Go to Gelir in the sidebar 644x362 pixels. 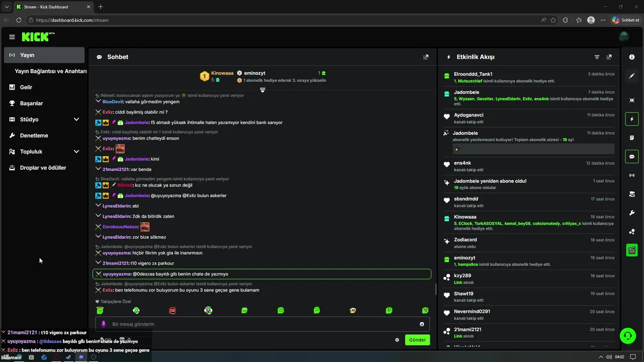pos(44,87)
